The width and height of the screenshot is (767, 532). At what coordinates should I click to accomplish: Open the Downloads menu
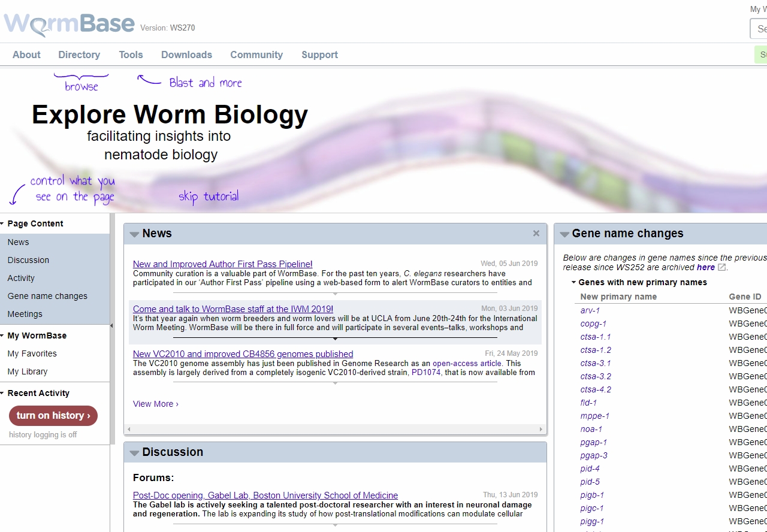click(x=186, y=55)
